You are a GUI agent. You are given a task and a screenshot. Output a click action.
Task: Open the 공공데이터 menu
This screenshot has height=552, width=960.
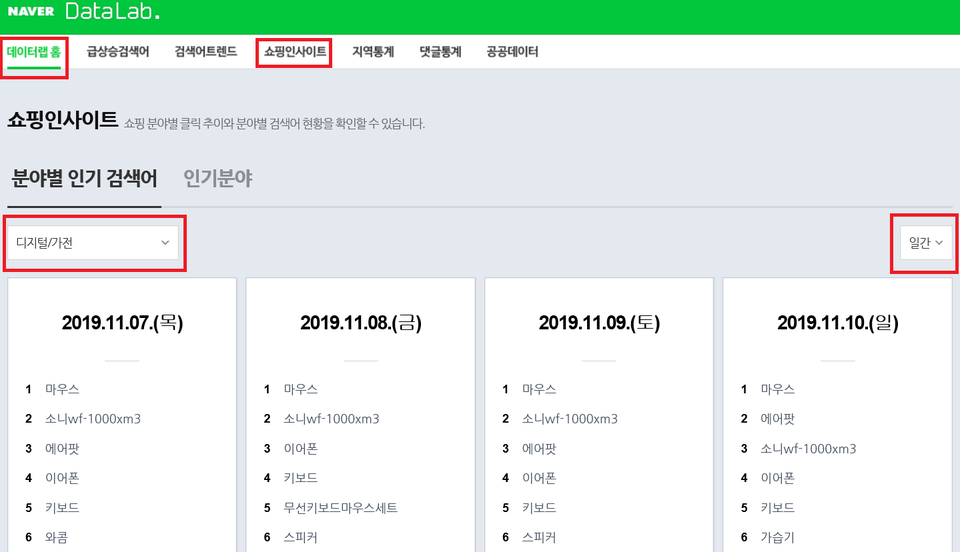point(512,51)
